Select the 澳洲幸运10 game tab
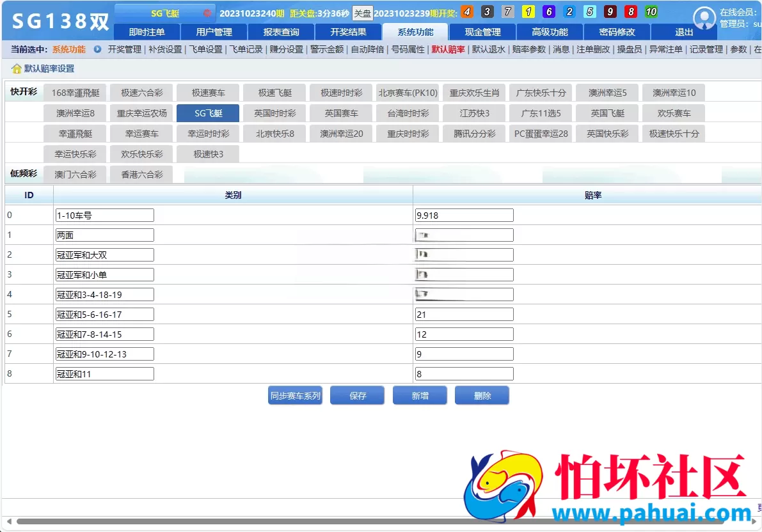Screen dimensions: 762x532 (674, 92)
